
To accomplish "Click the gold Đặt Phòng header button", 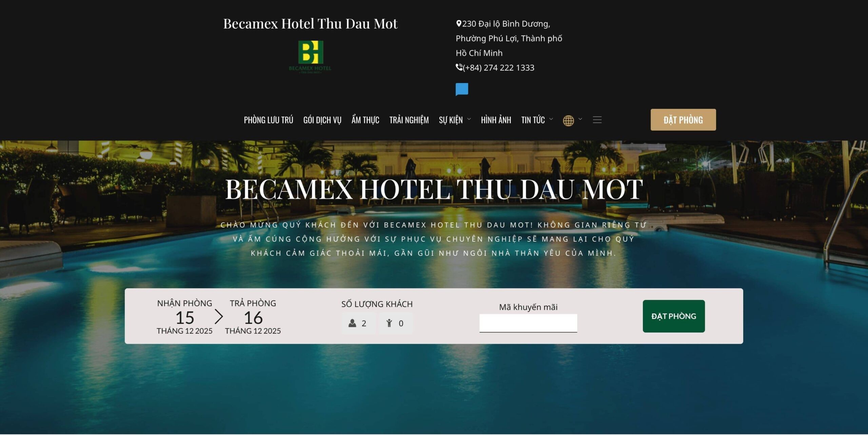I will (683, 120).
